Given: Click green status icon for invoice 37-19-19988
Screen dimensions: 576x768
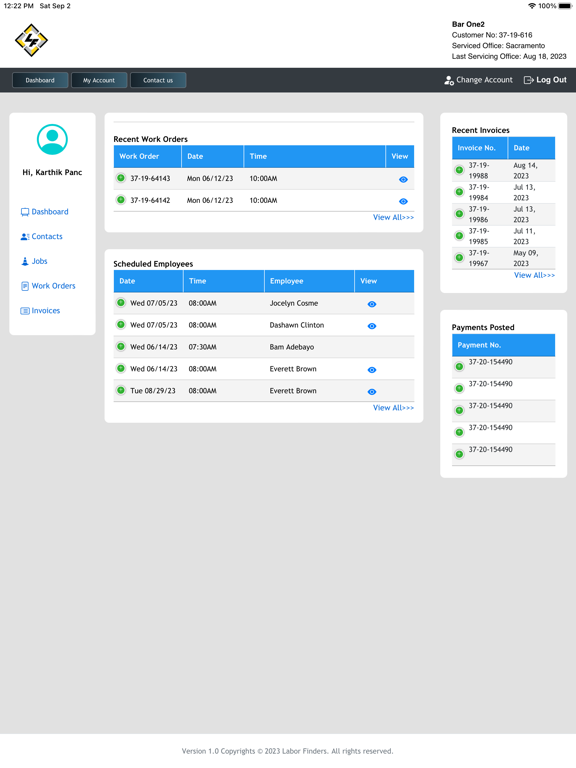Looking at the screenshot, I should click(x=459, y=170).
